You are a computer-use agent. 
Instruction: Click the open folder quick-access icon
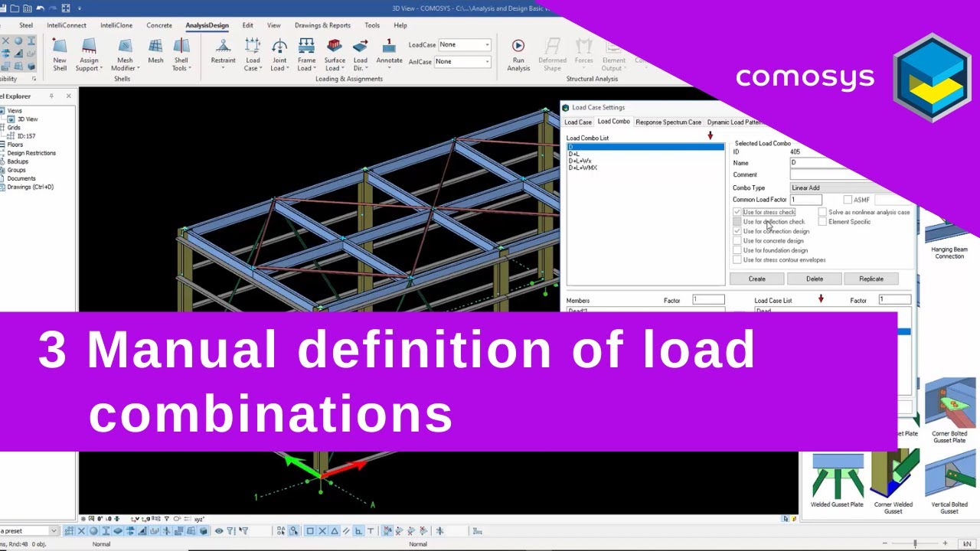point(15,8)
